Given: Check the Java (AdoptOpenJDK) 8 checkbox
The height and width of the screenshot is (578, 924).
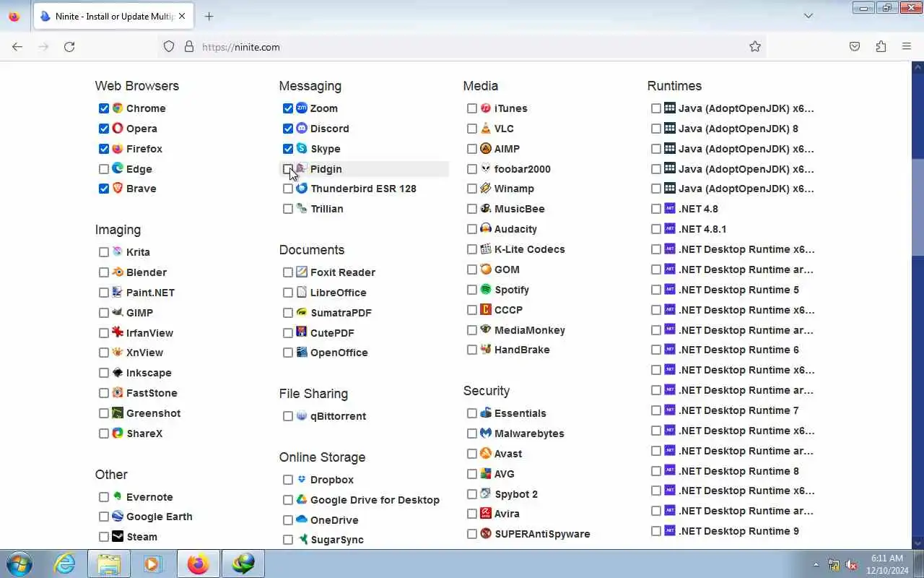Looking at the screenshot, I should (x=656, y=129).
